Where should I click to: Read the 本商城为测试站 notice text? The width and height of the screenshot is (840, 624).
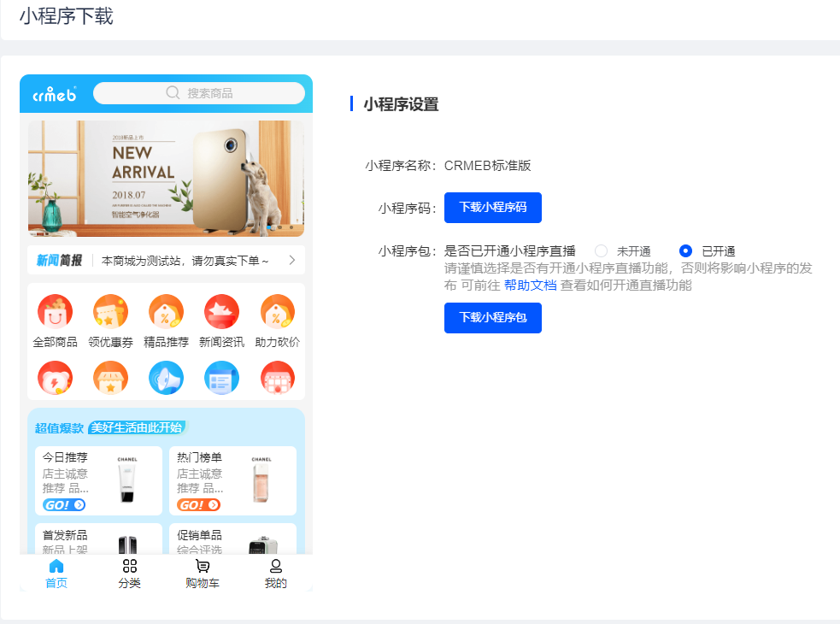[x=185, y=261]
